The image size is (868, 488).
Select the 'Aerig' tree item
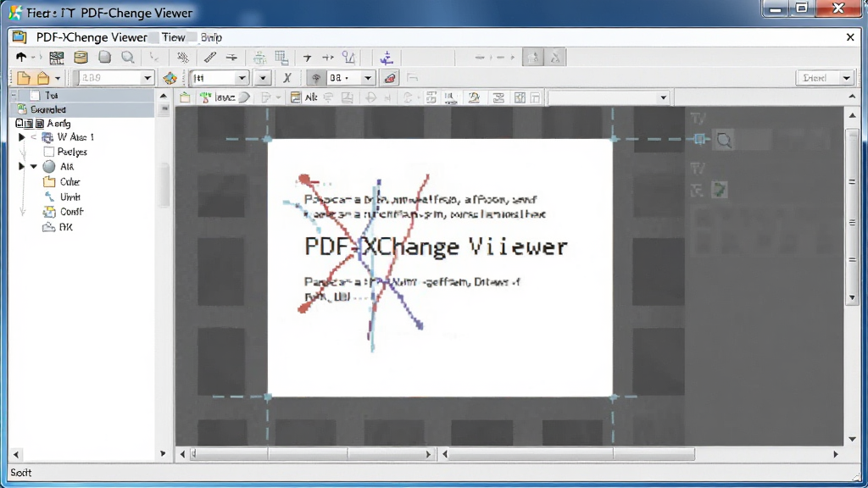coord(58,124)
